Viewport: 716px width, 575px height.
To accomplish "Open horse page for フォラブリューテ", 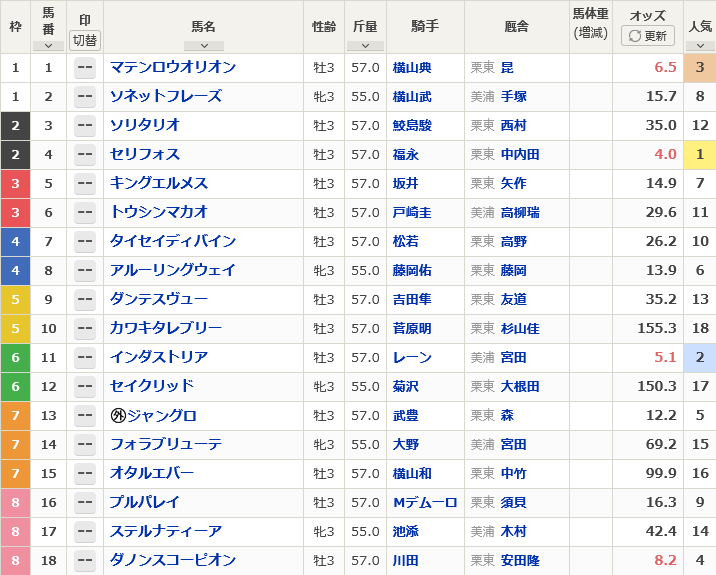I will click(166, 444).
